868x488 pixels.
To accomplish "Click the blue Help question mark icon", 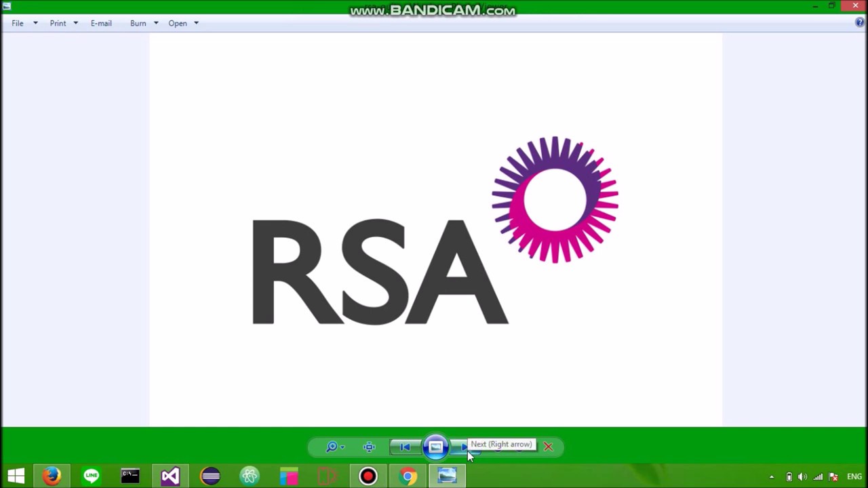I will click(x=860, y=22).
